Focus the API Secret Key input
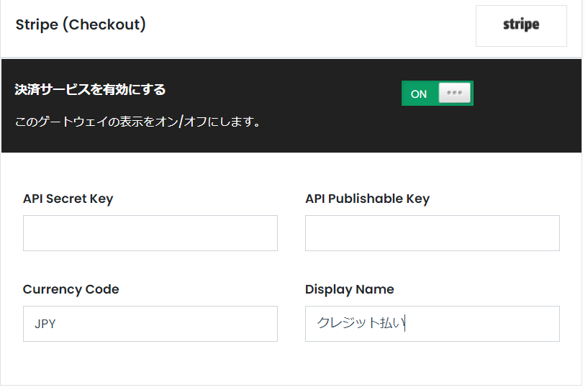 click(x=150, y=233)
